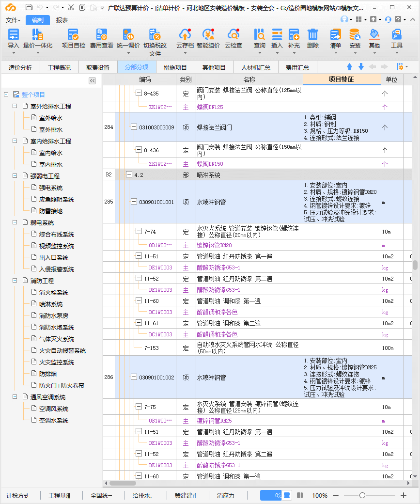The image size is (420, 504).
Task: Open the 措施项目 tab
Action: click(x=175, y=67)
